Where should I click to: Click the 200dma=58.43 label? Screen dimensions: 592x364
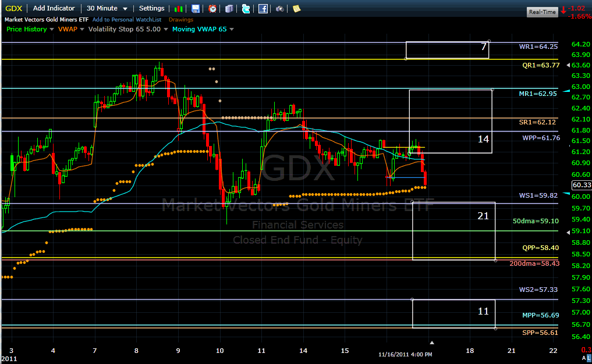(x=534, y=263)
